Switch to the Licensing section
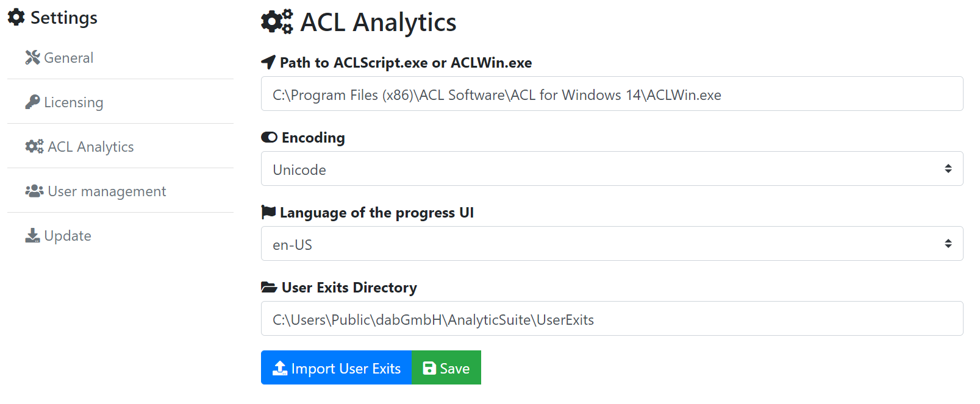Viewport: 980px width, 404px height. click(73, 102)
